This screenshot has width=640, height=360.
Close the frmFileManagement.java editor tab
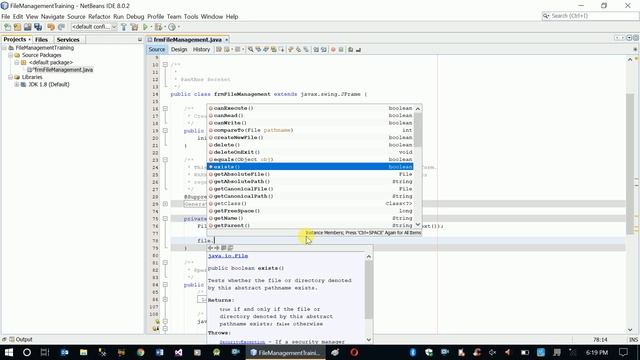pos(227,40)
